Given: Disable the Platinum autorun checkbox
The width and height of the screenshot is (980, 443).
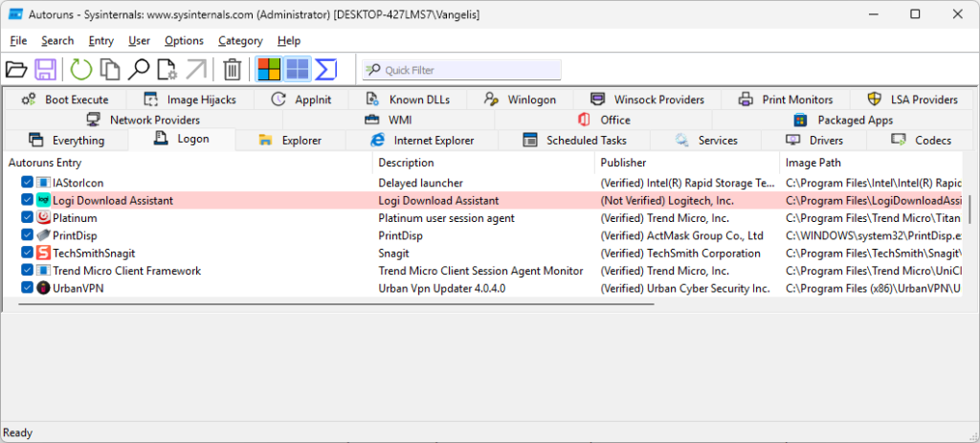Looking at the screenshot, I should click(27, 217).
